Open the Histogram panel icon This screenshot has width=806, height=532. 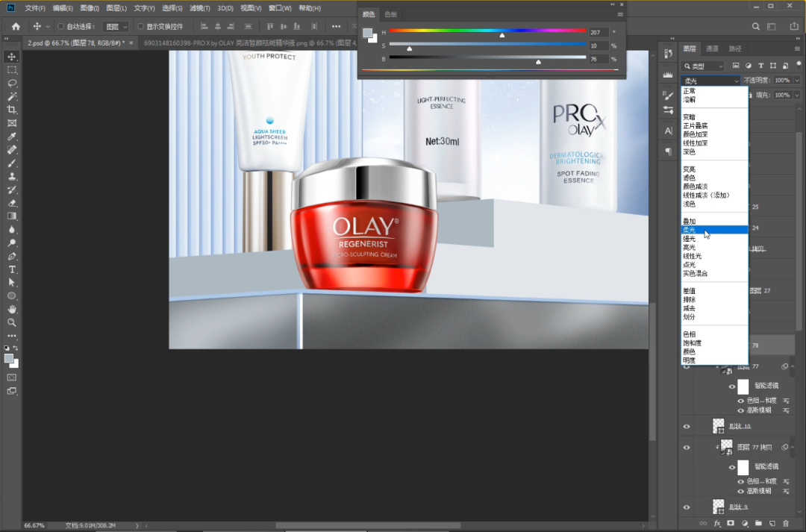coord(668,75)
